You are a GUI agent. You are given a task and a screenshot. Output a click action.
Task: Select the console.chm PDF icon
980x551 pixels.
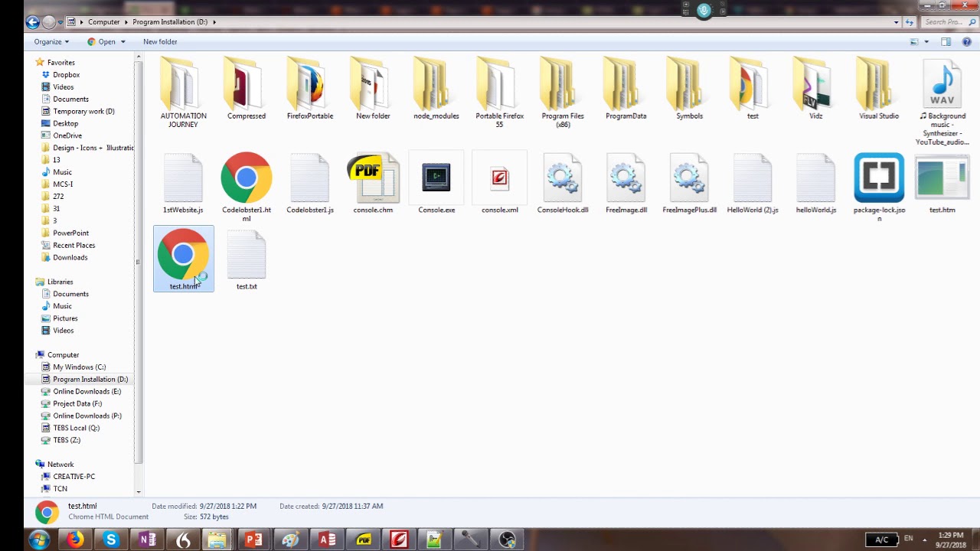[x=373, y=178]
